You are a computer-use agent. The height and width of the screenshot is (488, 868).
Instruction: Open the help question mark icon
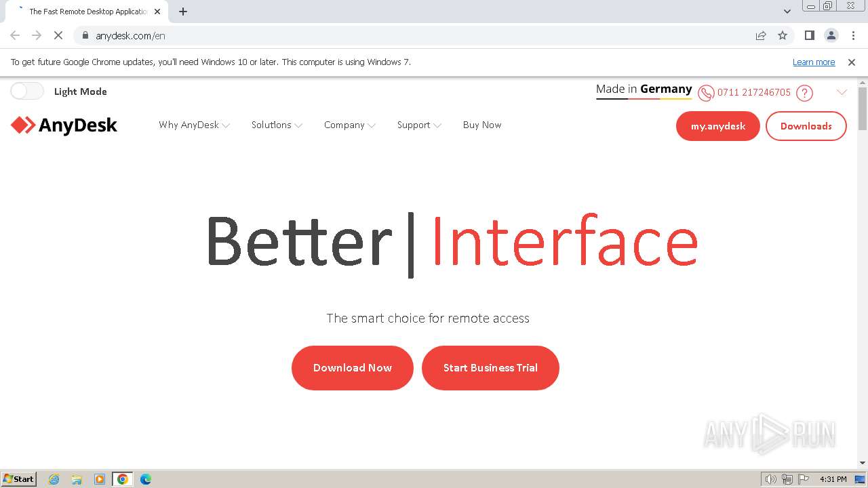804,93
